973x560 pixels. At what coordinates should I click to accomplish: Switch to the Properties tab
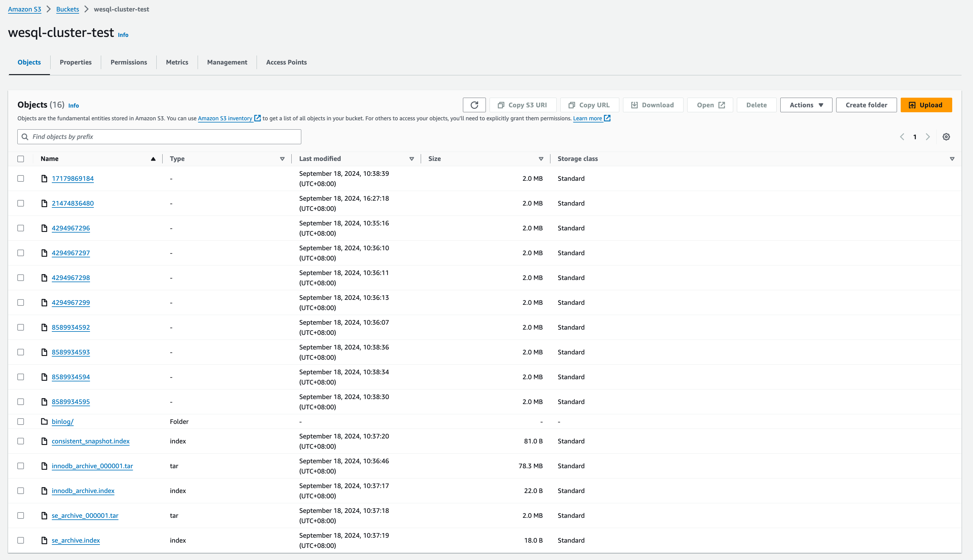(75, 62)
